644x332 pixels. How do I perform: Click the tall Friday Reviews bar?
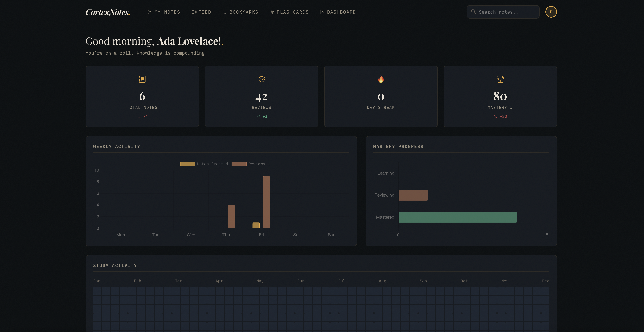click(267, 202)
